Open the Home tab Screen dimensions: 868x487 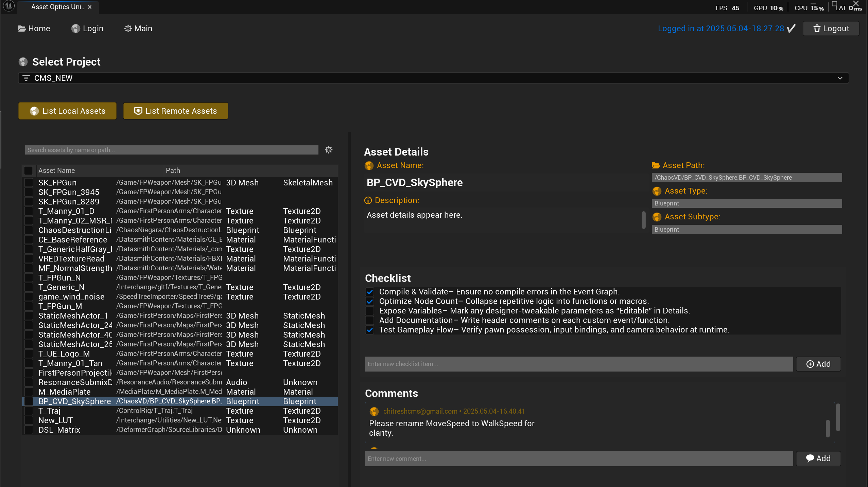(x=34, y=29)
